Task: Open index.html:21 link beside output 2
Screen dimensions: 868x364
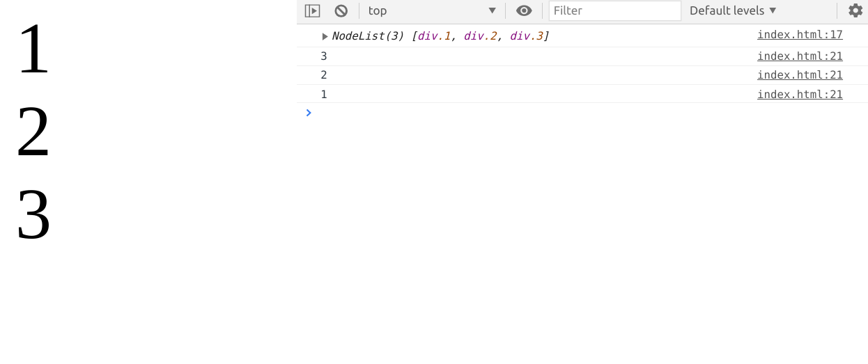Action: (800, 74)
